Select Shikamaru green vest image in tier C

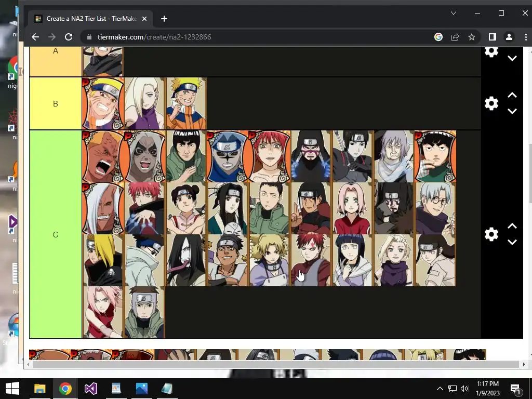pos(270,208)
